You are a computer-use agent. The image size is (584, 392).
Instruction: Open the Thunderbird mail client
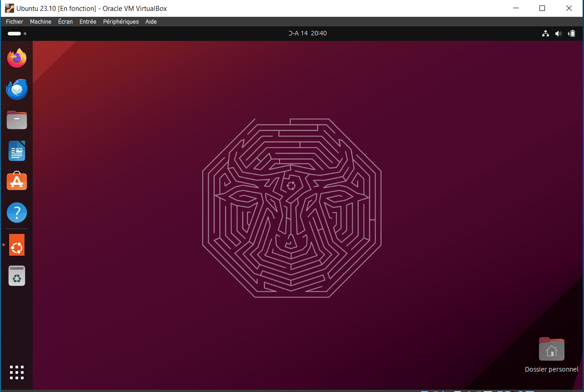pos(17,89)
